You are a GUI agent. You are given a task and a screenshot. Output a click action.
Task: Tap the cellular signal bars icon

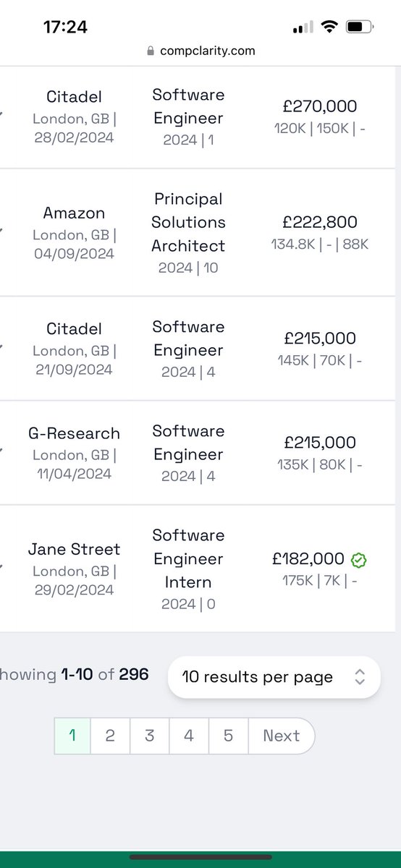coord(303,28)
